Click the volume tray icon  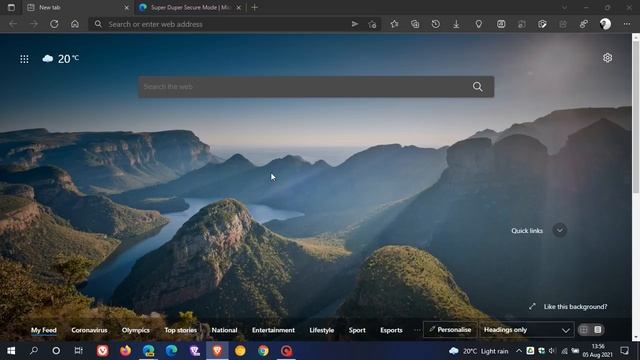click(x=553, y=351)
